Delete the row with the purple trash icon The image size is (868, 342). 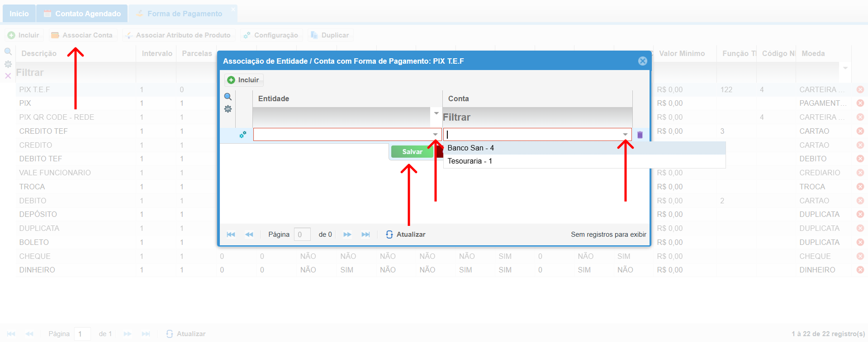[x=640, y=135]
